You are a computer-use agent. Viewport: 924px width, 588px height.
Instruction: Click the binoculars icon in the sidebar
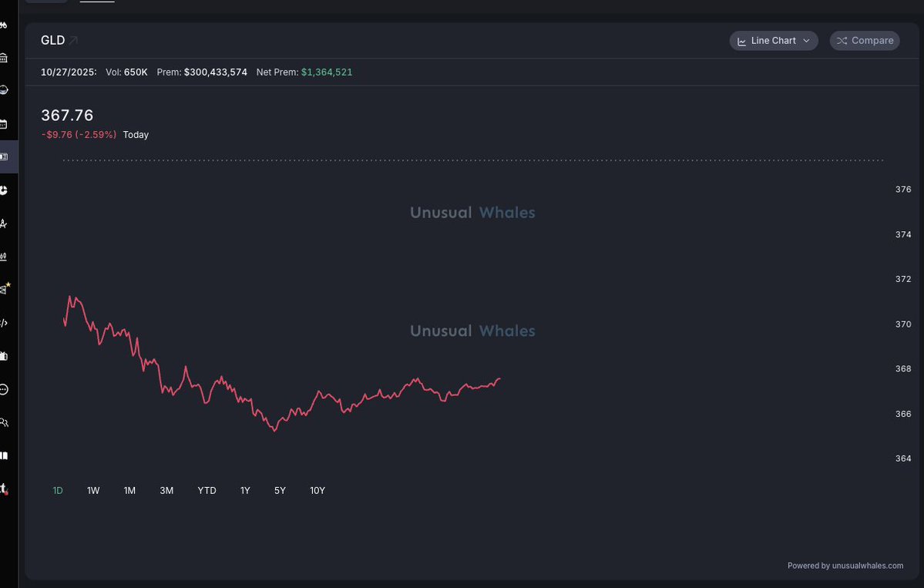click(4, 25)
